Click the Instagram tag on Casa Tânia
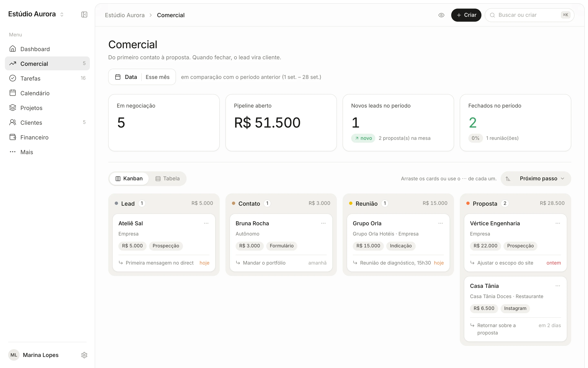The image size is (588, 368). pos(515,308)
